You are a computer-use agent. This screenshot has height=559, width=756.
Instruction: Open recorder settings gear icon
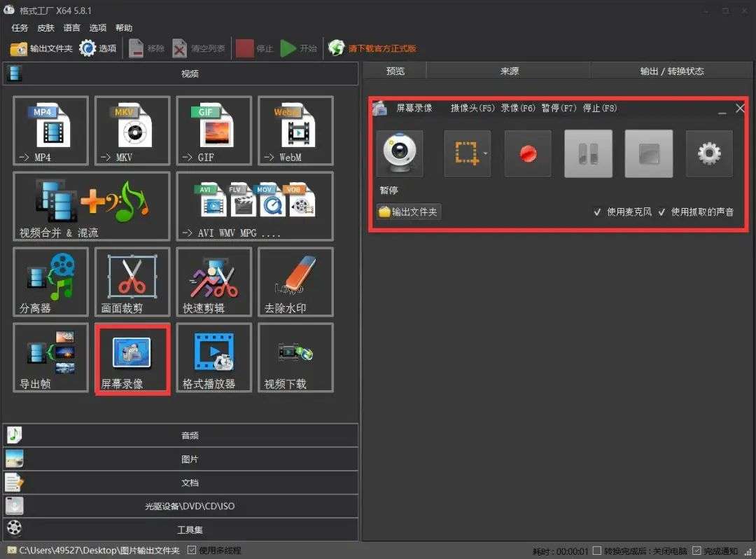pyautogui.click(x=709, y=153)
